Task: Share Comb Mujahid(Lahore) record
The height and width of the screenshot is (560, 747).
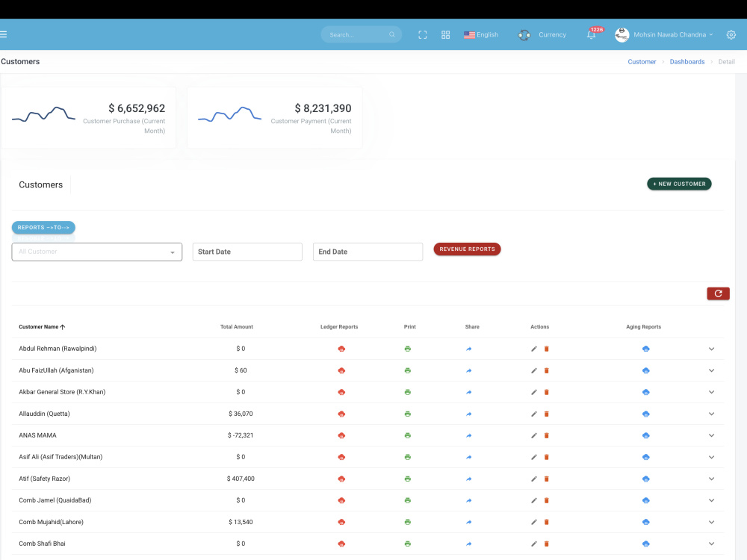Action: [x=469, y=523]
